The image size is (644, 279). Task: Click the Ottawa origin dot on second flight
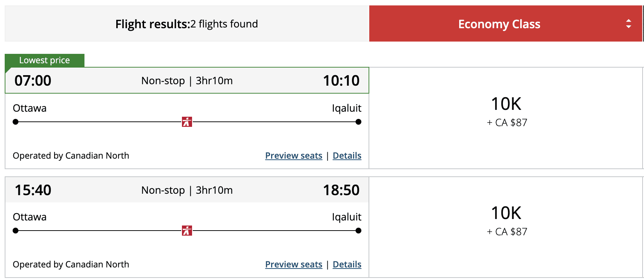pos(16,231)
